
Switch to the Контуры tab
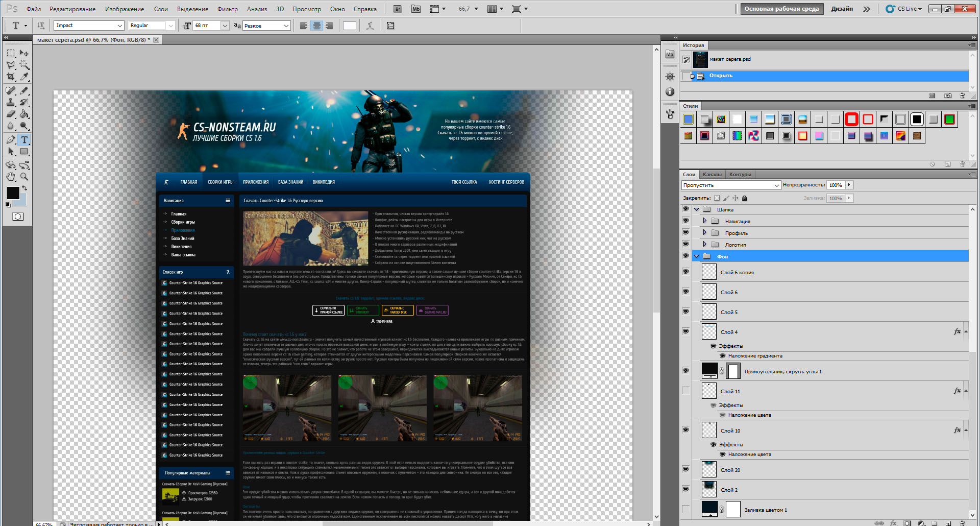[x=740, y=174]
